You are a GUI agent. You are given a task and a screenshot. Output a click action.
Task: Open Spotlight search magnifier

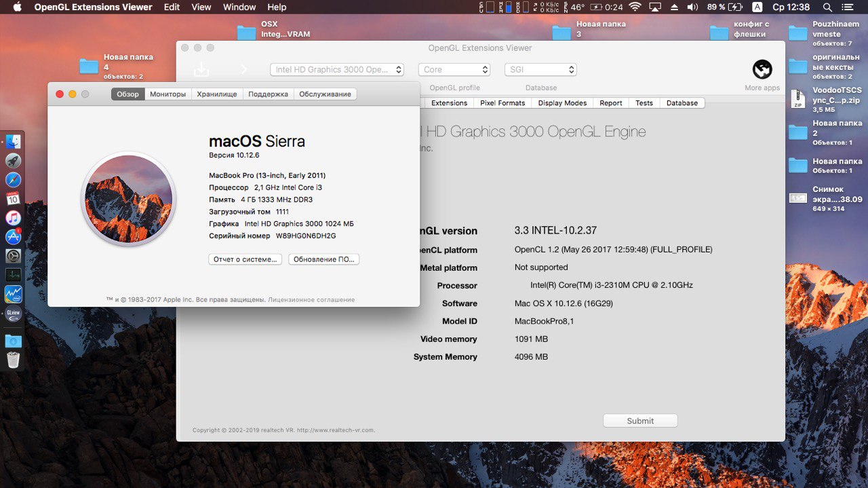(828, 7)
